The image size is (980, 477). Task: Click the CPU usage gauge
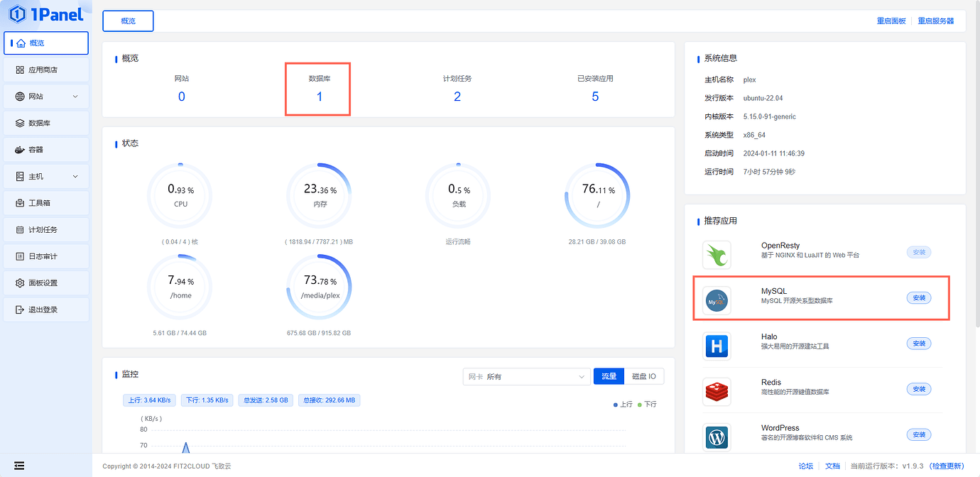[180, 195]
